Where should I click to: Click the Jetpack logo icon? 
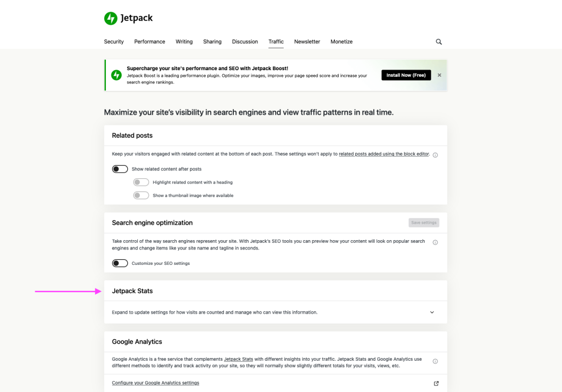pyautogui.click(x=111, y=18)
